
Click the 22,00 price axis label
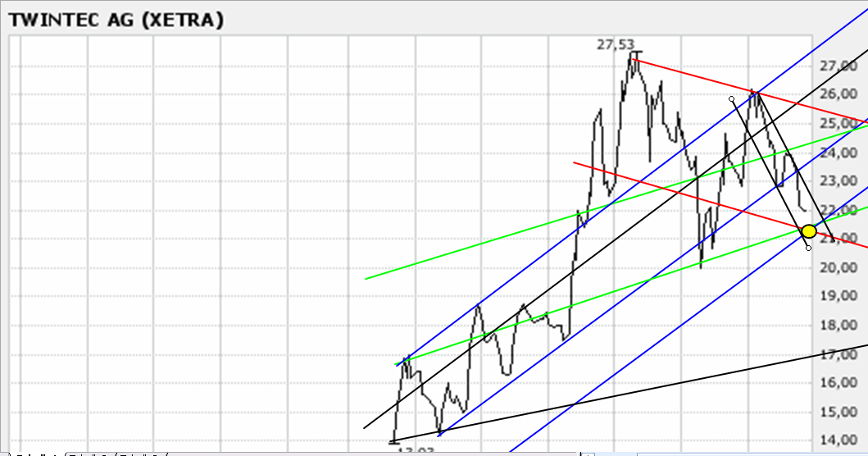point(838,210)
